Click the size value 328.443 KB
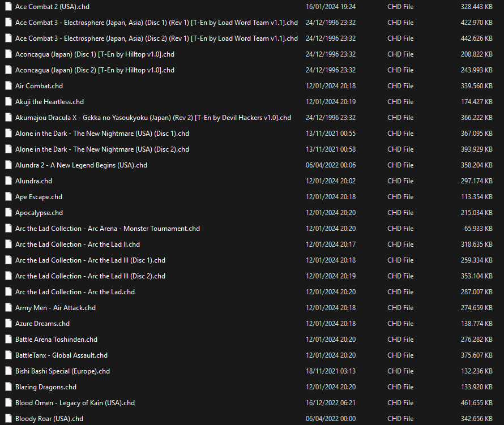The height and width of the screenshot is (425, 504). coord(477,6)
